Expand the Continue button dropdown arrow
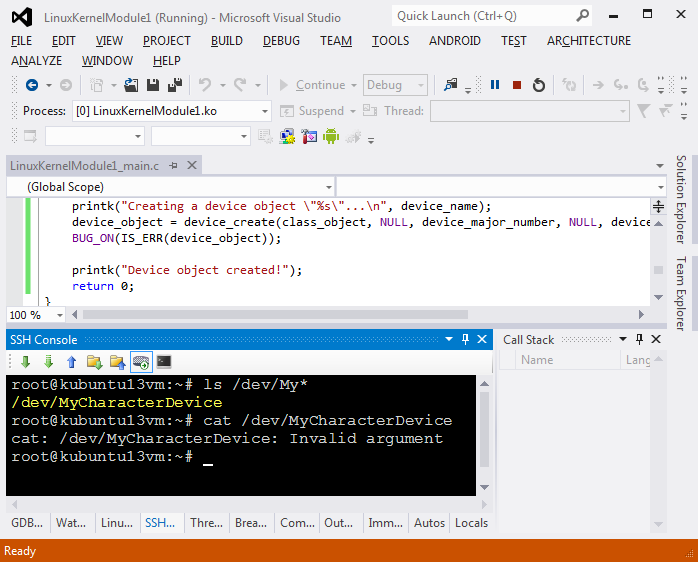 [x=354, y=85]
